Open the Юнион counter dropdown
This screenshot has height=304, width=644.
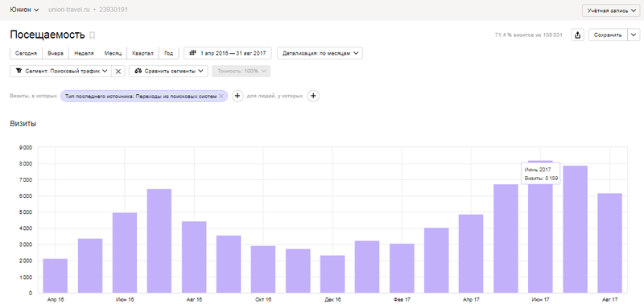pyautogui.click(x=25, y=10)
